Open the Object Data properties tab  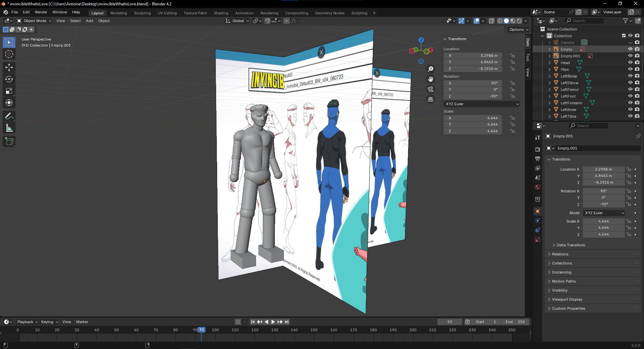538,239
